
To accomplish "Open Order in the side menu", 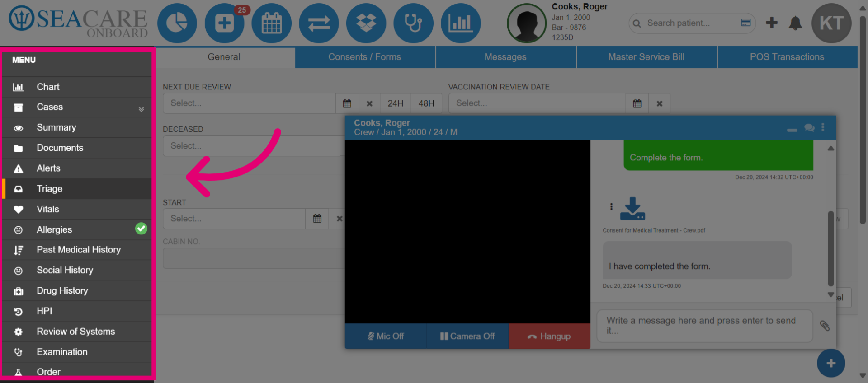I will pos(77,371).
